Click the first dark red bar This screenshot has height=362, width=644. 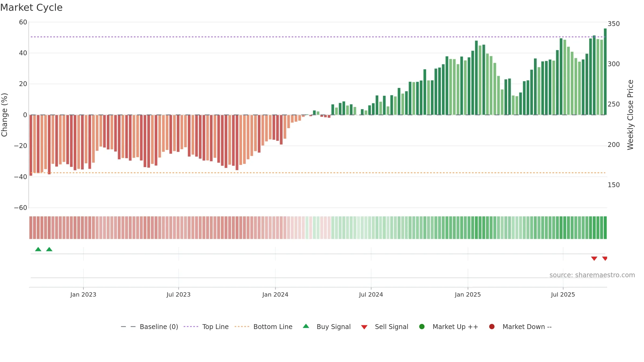point(31,145)
